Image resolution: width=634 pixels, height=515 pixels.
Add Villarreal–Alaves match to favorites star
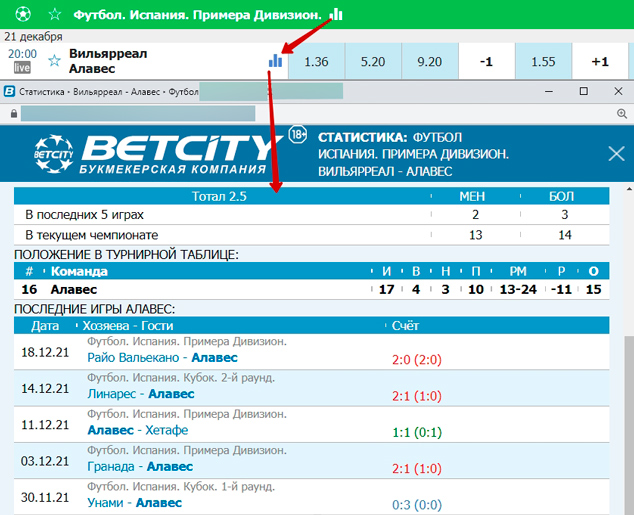click(x=55, y=61)
